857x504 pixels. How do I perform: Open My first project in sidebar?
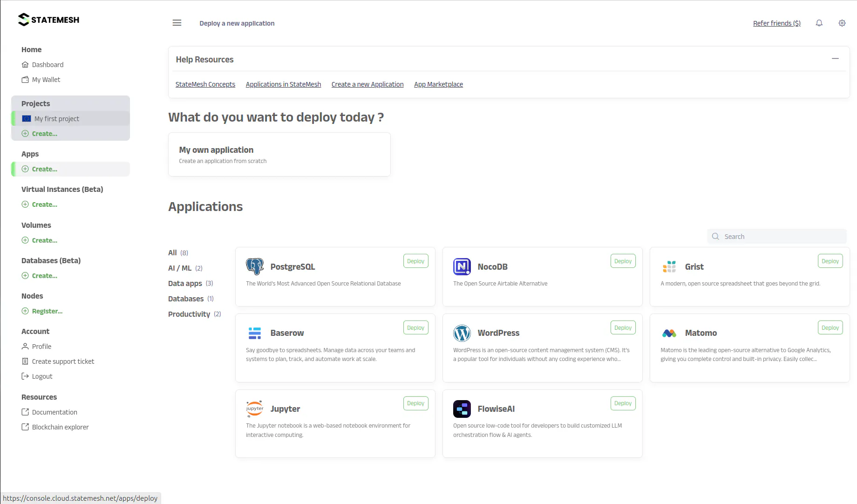coord(70,118)
